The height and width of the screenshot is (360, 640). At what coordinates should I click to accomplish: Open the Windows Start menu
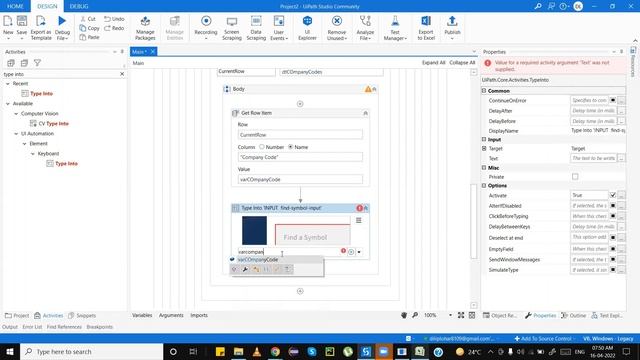click(x=10, y=351)
